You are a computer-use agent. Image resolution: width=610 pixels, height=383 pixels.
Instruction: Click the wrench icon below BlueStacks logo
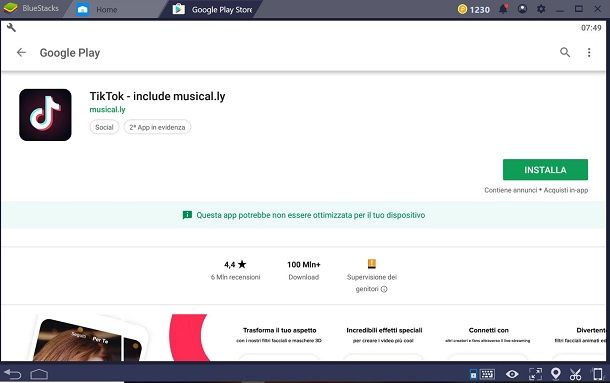(11, 27)
